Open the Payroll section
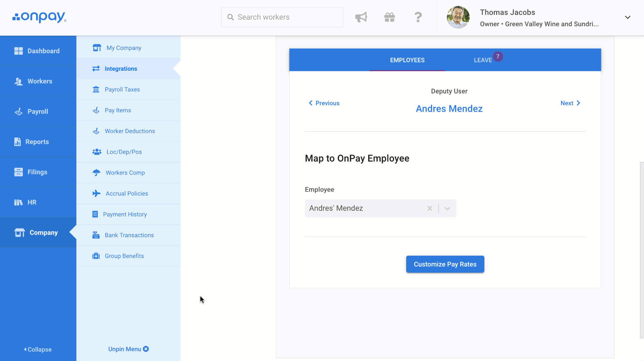Screen dimensions: 644x361 [38, 111]
